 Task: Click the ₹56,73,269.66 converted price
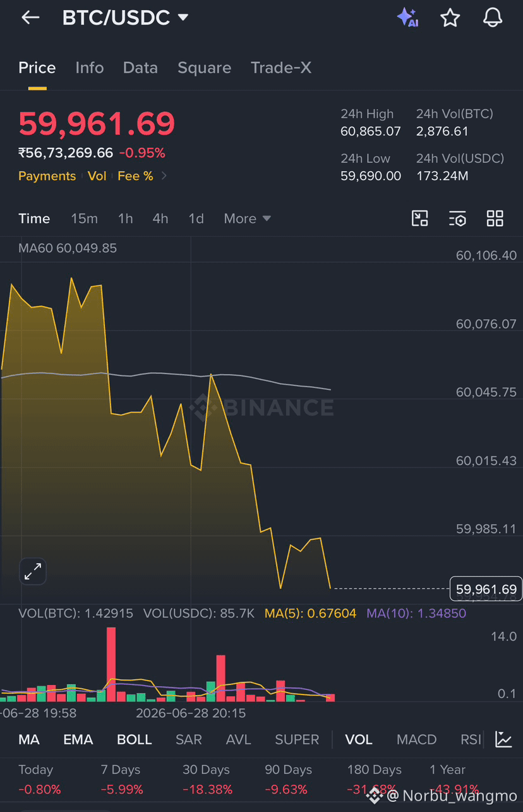[66, 153]
